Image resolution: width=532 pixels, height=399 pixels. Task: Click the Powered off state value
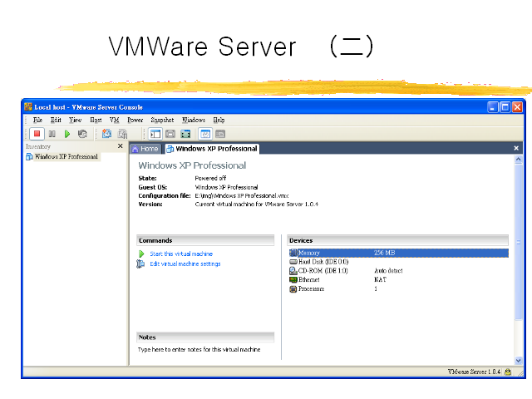pyautogui.click(x=210, y=178)
